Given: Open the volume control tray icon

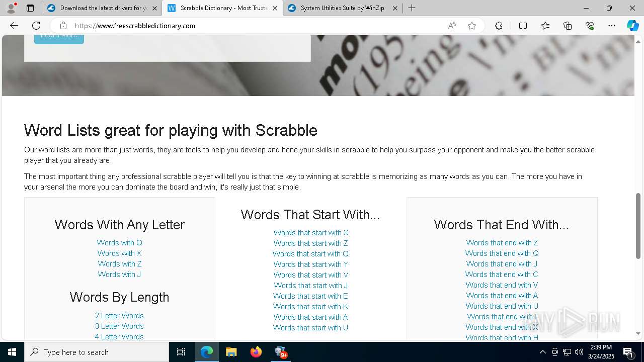Looking at the screenshot, I should pos(579,352).
